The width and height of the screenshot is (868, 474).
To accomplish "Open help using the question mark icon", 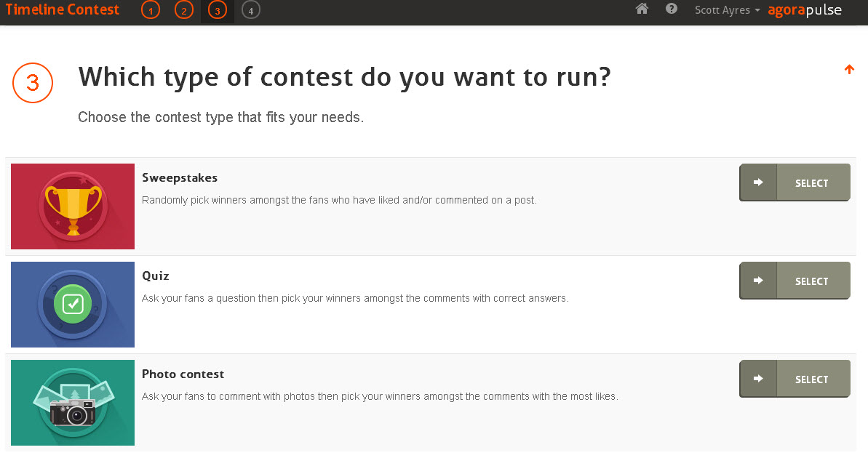I will point(670,9).
